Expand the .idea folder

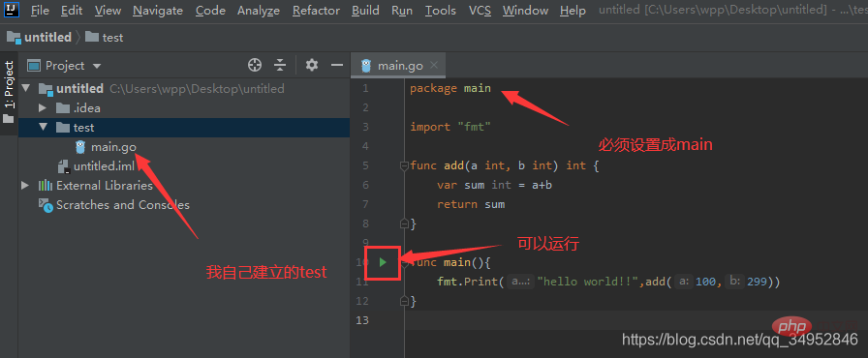click(44, 108)
